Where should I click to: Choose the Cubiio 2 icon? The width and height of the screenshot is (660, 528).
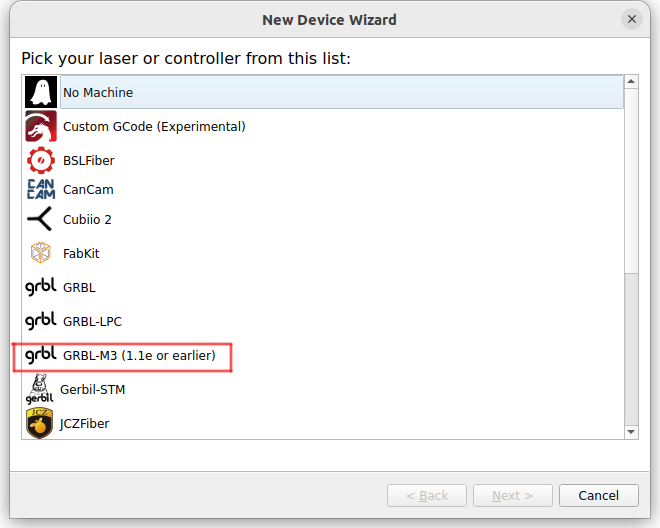tap(40, 219)
